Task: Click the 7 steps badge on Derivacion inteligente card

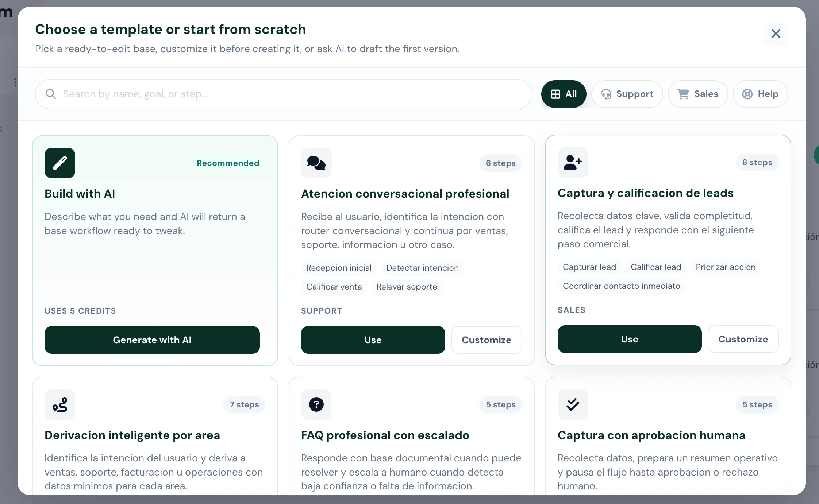Action: click(245, 404)
